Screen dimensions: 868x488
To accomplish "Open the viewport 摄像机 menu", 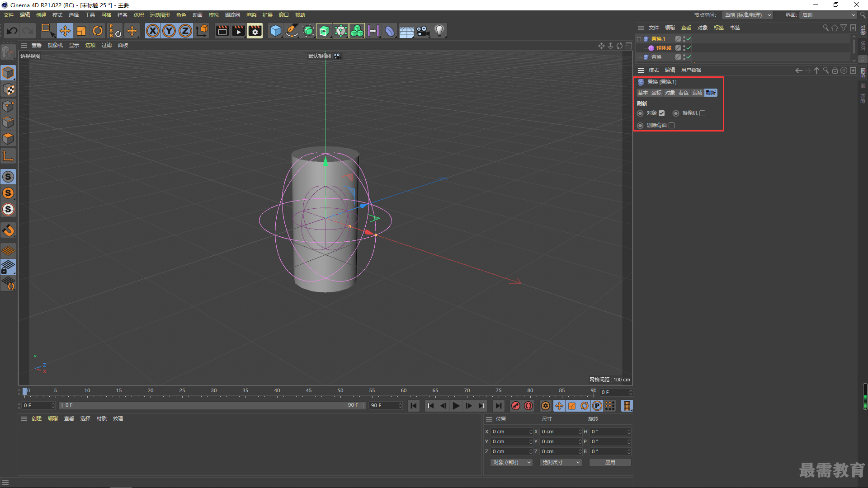I will pos(55,45).
